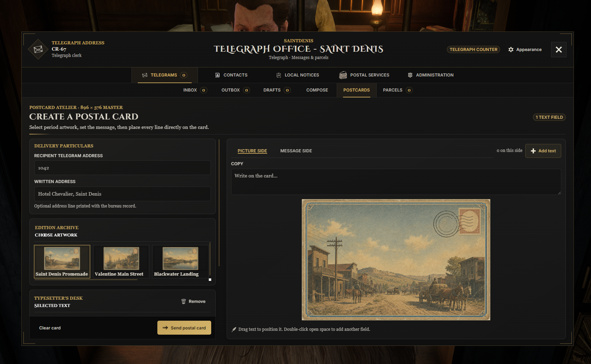Click the 'Drag text to position it' hint

click(304, 329)
